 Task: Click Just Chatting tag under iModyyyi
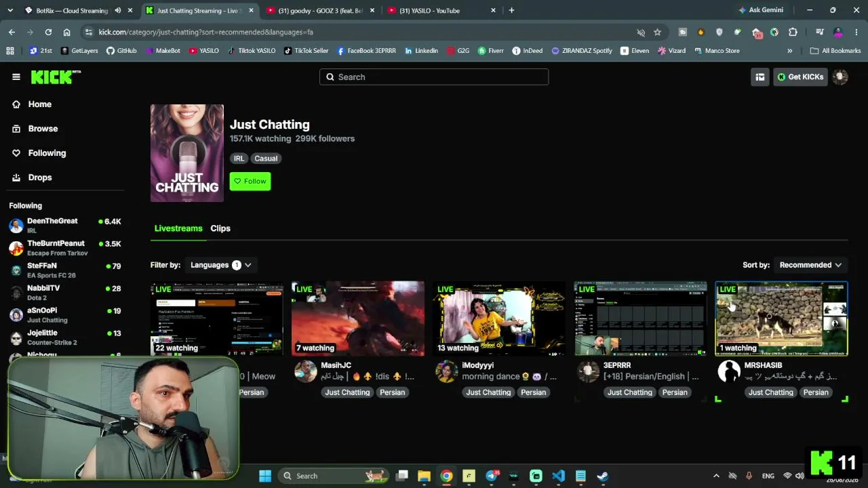pyautogui.click(x=488, y=392)
